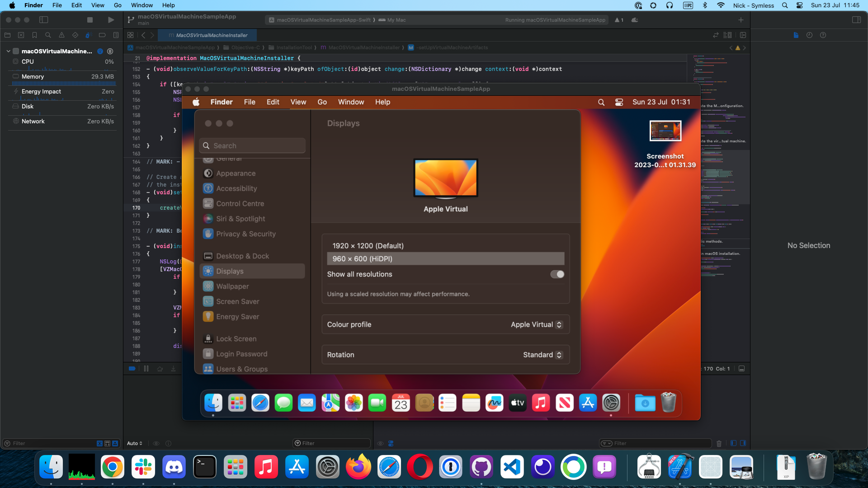Pause program execution in debug bar

tap(146, 369)
